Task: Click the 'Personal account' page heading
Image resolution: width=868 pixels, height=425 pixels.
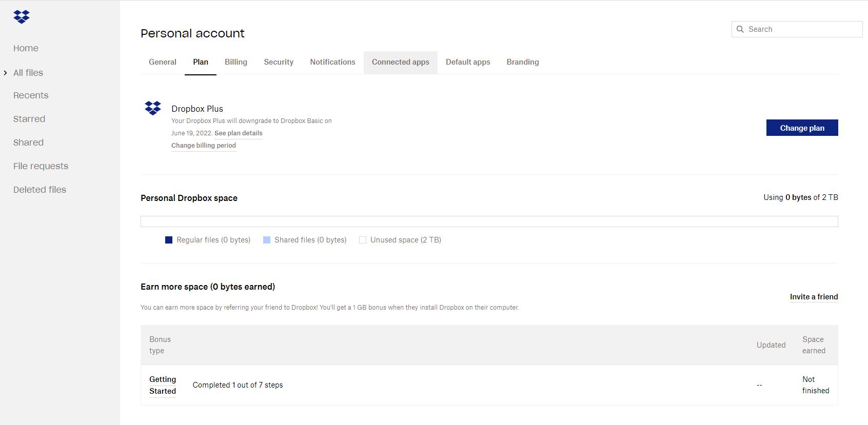Action: coord(192,33)
